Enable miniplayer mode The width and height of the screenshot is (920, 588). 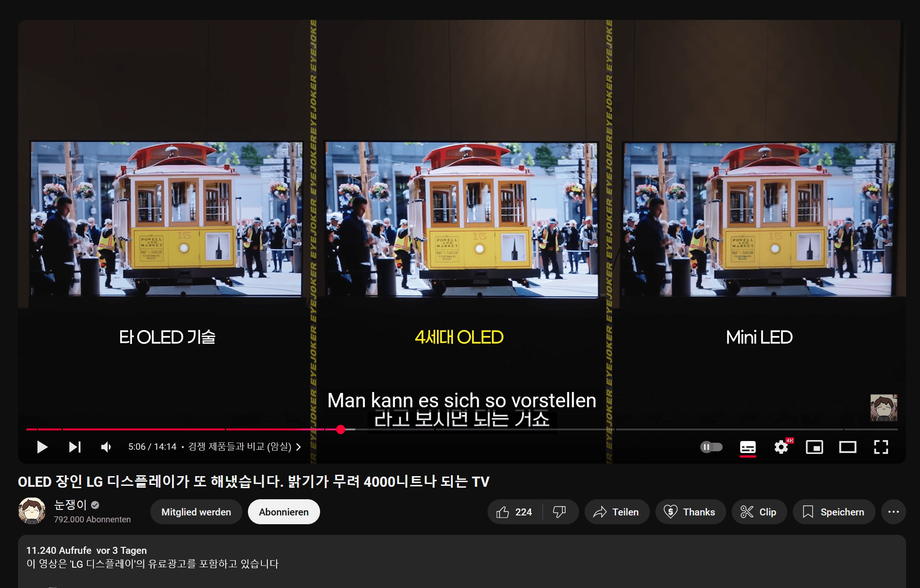coord(815,447)
